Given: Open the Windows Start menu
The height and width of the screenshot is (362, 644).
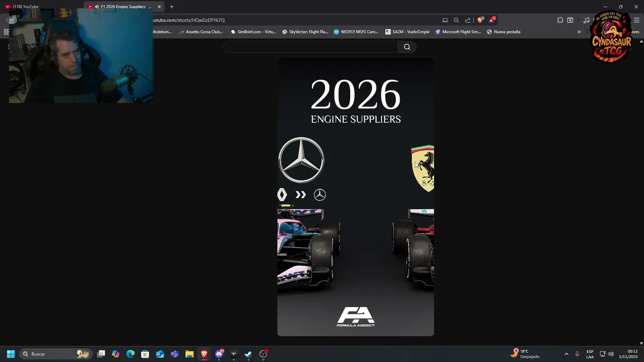Looking at the screenshot, I should coord(11,354).
